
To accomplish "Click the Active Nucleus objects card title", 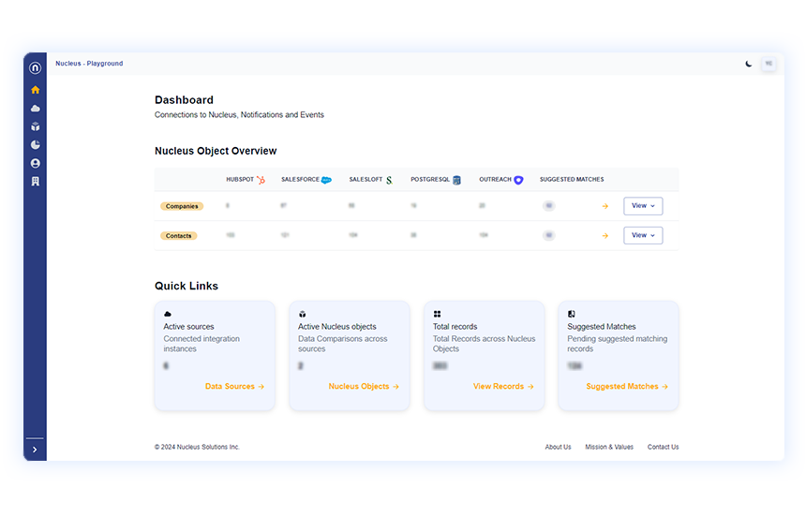I will pos(337,327).
